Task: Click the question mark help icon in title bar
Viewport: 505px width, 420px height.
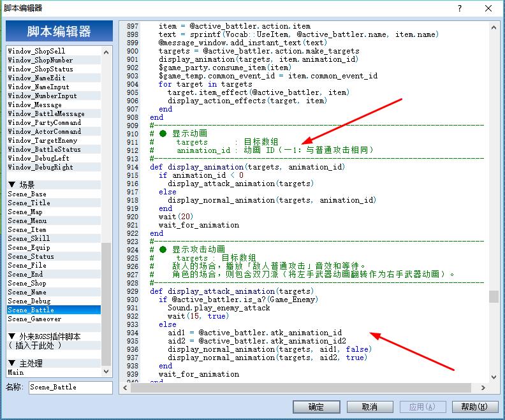Action: point(460,8)
